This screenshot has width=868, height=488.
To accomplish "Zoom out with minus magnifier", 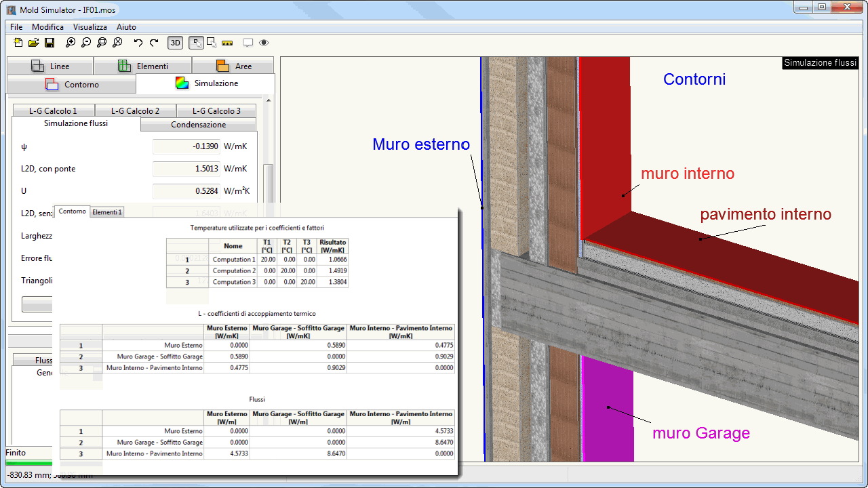I will 86,43.
